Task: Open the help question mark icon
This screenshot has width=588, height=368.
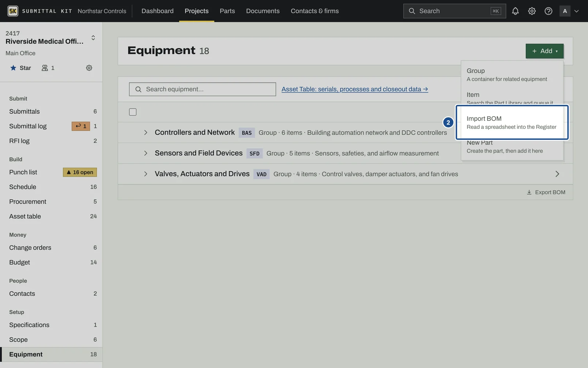Action: pos(548,11)
